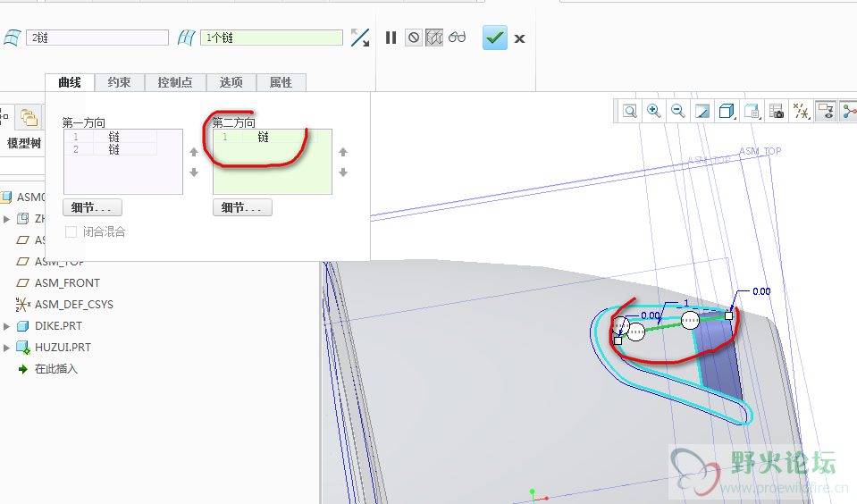857x504 pixels.
Task: Click 细节 button under 第二方向
Action: (242, 207)
